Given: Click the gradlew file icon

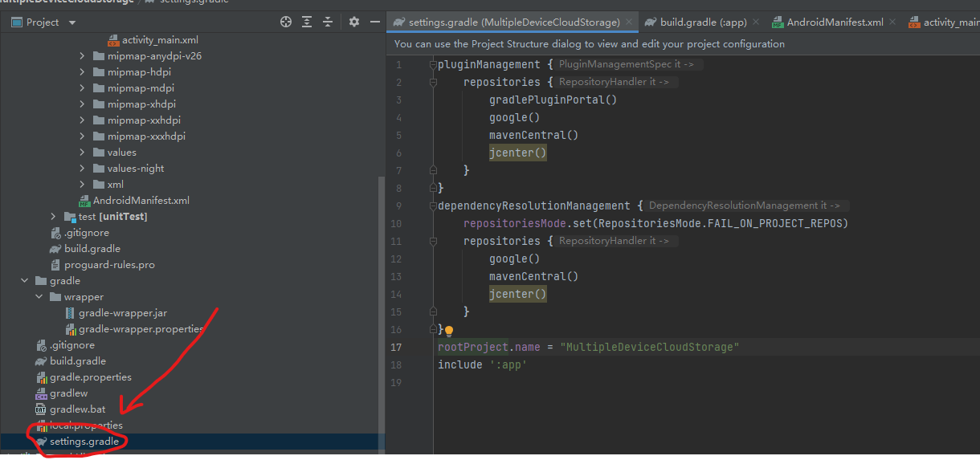Looking at the screenshot, I should [42, 393].
